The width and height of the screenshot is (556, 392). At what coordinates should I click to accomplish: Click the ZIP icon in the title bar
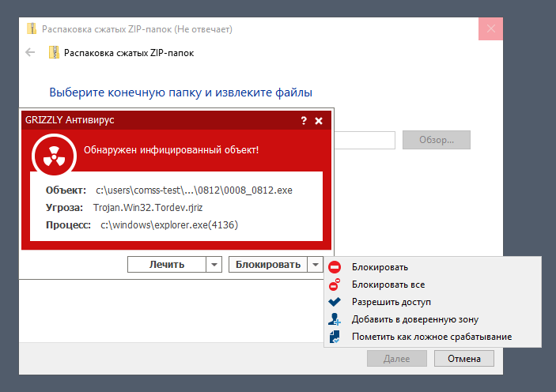[32, 28]
